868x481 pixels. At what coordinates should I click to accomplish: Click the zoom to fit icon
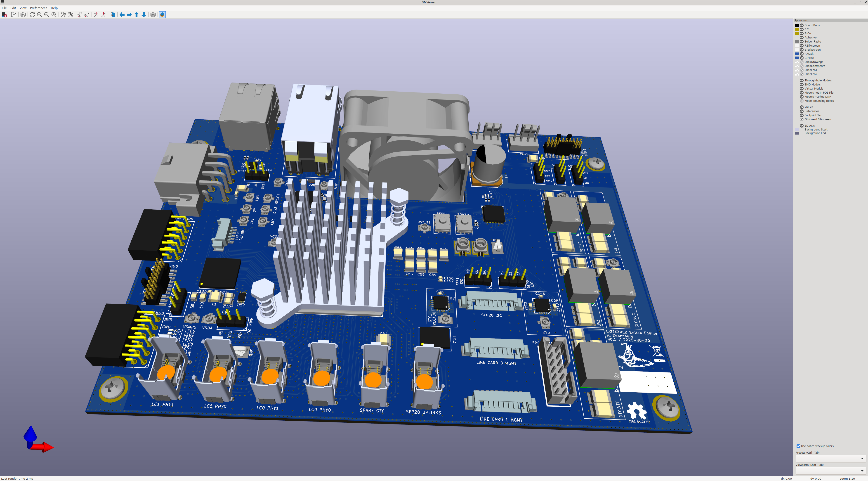54,15
